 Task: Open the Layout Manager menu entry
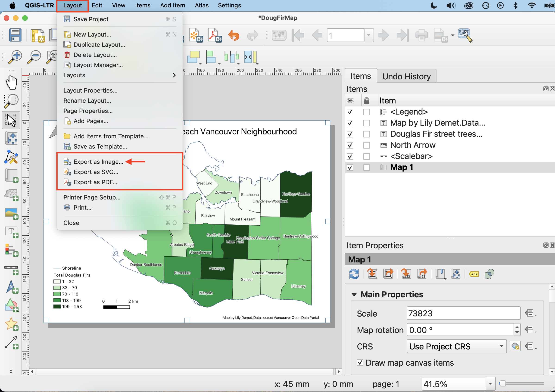(x=98, y=65)
